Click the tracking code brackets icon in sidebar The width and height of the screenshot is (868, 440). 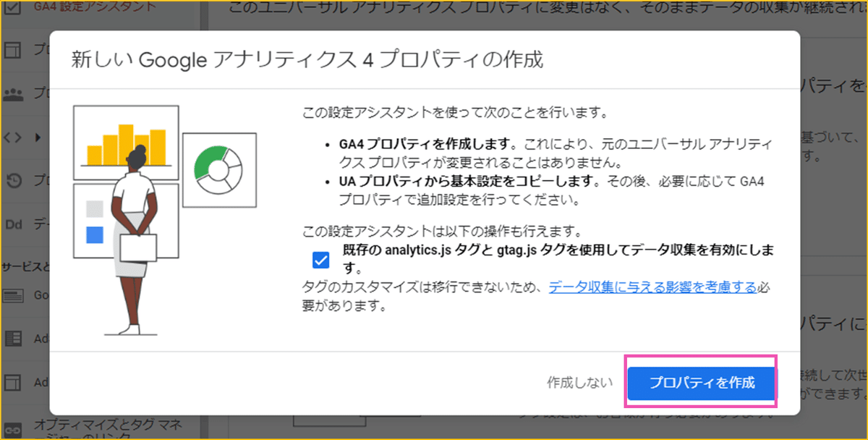[12, 136]
